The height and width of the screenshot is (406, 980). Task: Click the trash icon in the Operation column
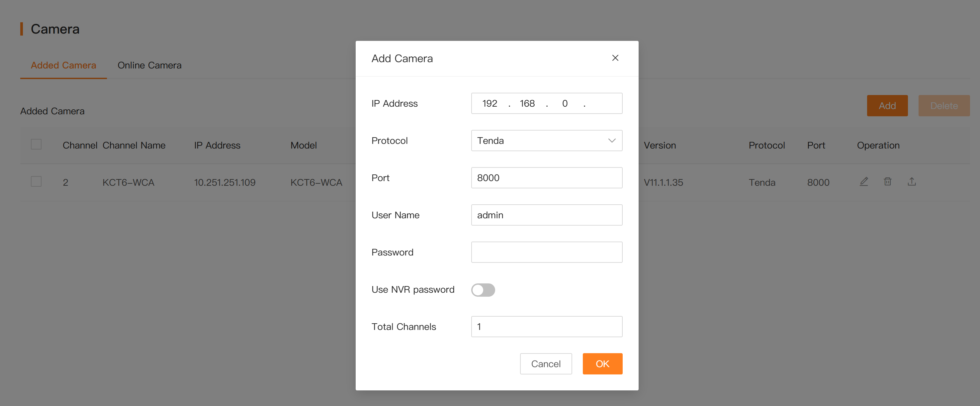[x=888, y=181]
